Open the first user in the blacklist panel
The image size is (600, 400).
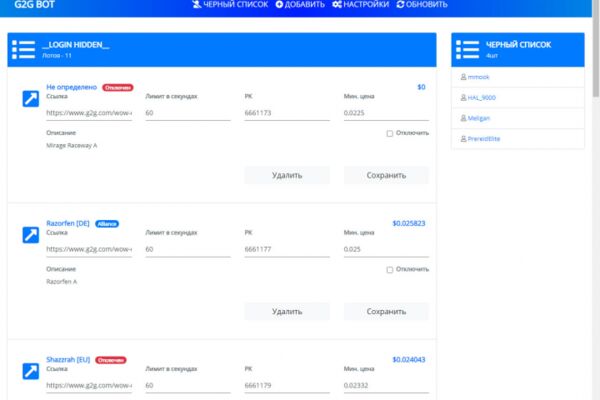pos(478,77)
